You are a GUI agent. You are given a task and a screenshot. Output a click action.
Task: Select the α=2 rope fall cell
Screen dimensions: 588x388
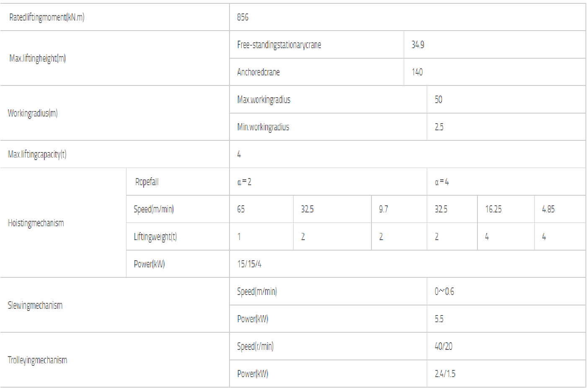[x=244, y=182]
